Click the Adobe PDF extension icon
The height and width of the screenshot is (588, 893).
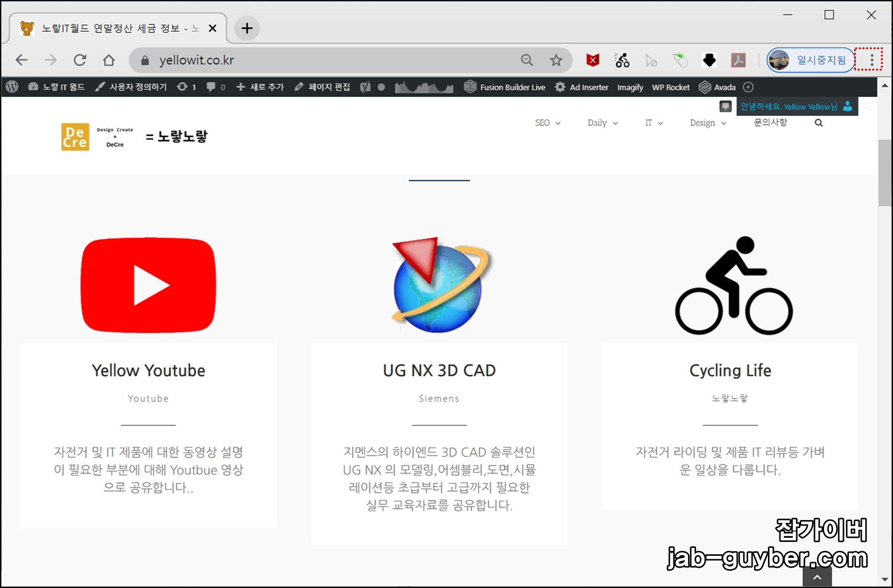click(x=739, y=59)
